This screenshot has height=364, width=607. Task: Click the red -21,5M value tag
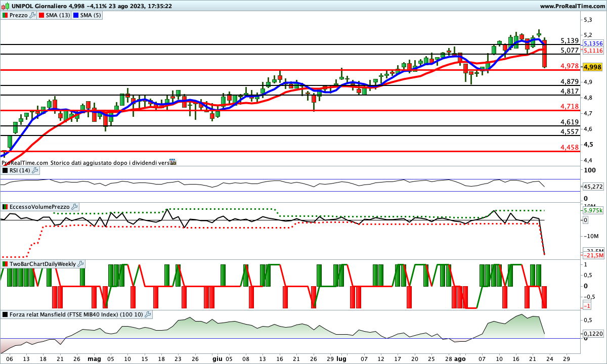pos(593,256)
